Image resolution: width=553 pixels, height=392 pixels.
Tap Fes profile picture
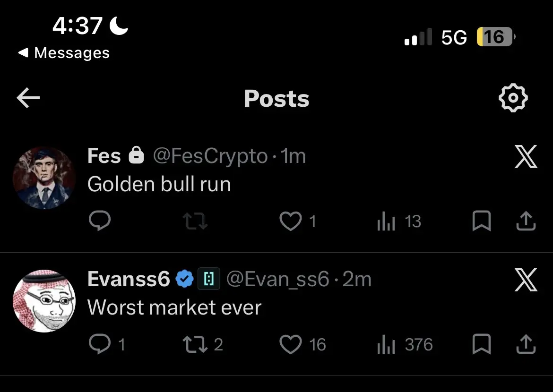click(x=44, y=178)
